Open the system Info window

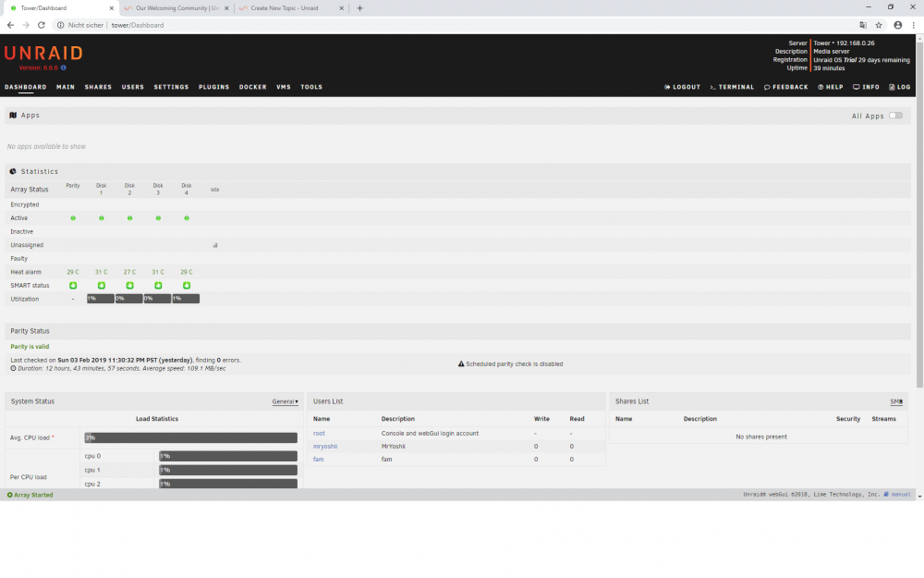click(x=866, y=87)
